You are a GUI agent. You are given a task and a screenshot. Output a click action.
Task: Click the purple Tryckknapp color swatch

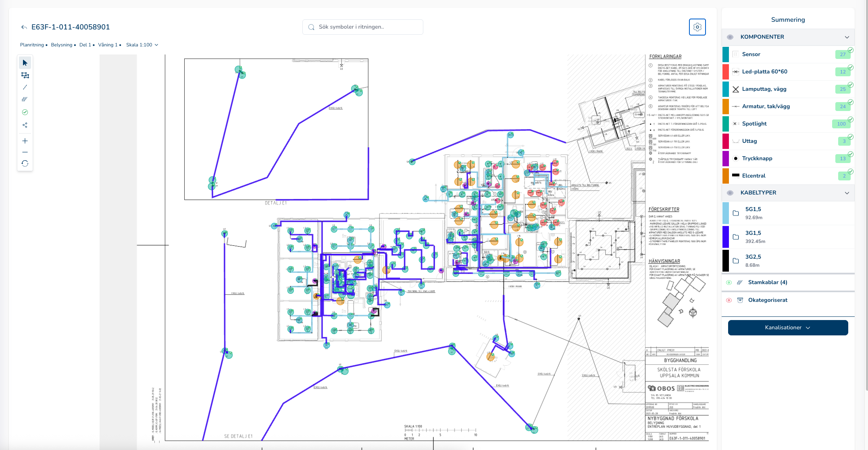click(726, 159)
